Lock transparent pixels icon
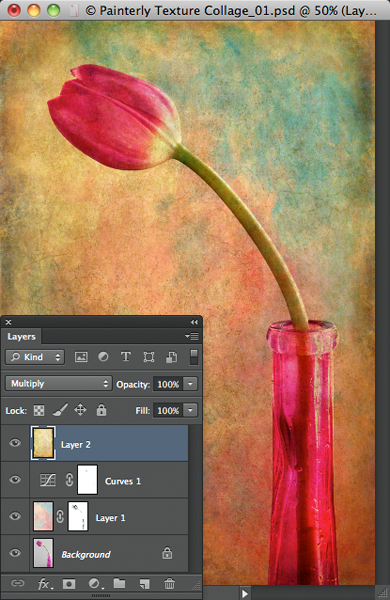The image size is (390, 600). [39, 411]
